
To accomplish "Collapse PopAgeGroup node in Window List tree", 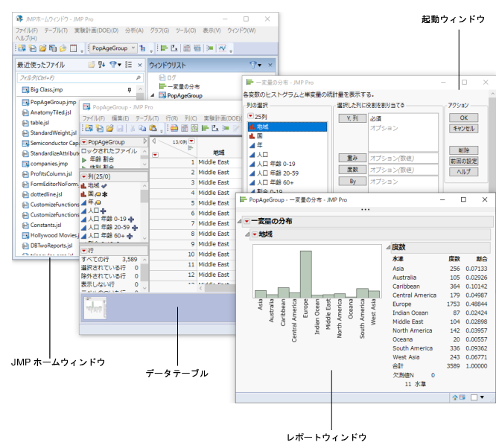I will (152, 95).
